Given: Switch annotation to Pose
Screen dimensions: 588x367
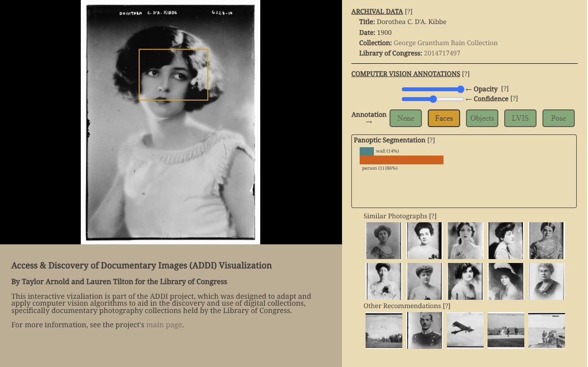Looking at the screenshot, I should click(x=558, y=118).
